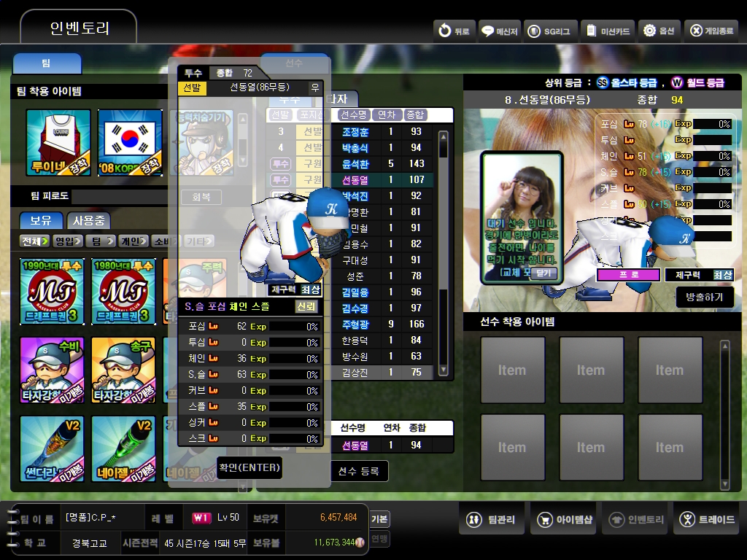The height and width of the screenshot is (560, 747).
Task: Select the 수비 타자강화 item
Action: (53, 370)
